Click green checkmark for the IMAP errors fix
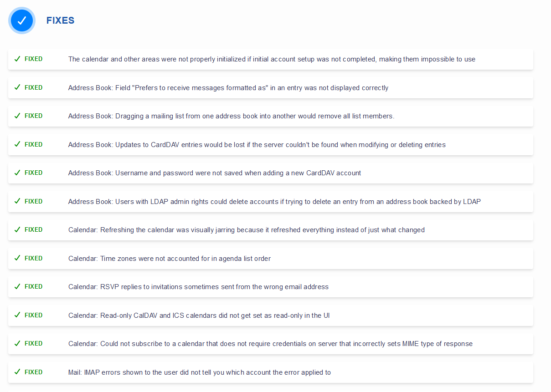The image size is (551, 392). (17, 372)
